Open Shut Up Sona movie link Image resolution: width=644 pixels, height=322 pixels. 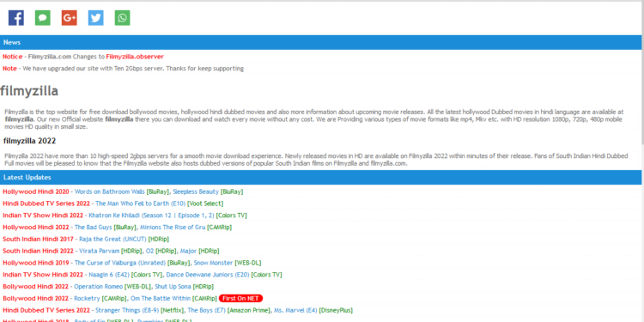[173, 287]
